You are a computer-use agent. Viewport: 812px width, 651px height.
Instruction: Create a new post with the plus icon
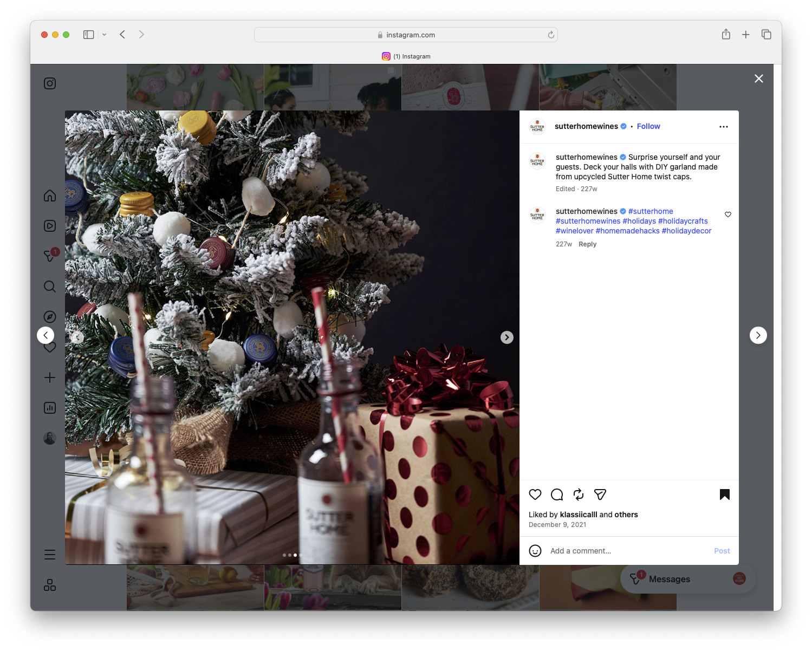(x=50, y=377)
